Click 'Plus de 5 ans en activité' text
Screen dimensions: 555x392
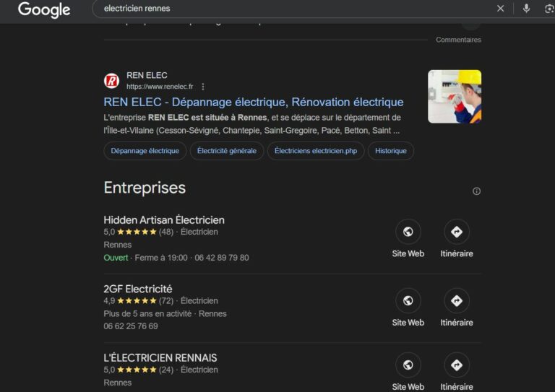pos(147,314)
